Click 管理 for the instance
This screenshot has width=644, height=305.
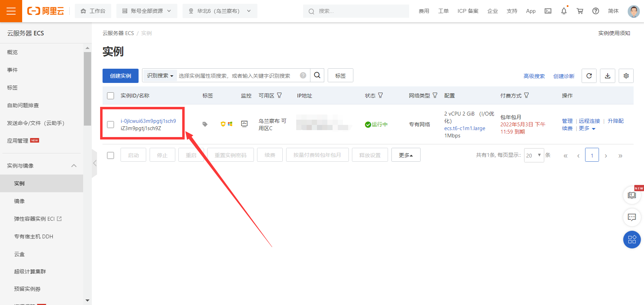[567, 121]
